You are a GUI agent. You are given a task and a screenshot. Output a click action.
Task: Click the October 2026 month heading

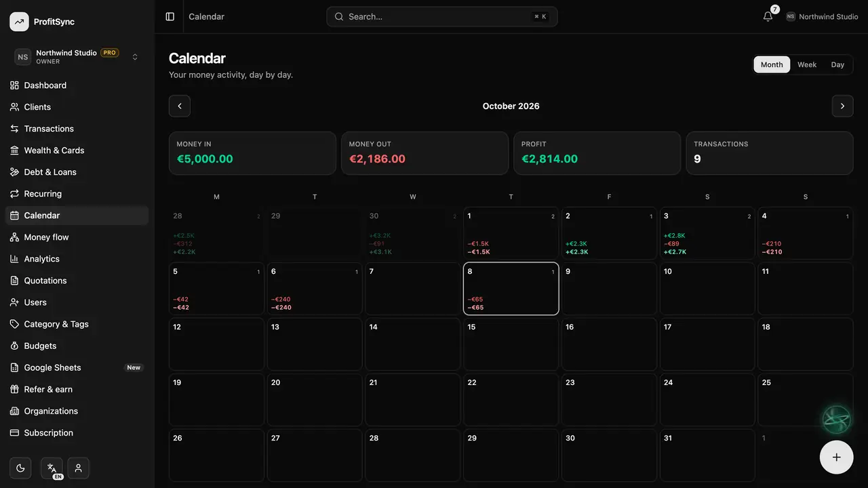tap(511, 106)
